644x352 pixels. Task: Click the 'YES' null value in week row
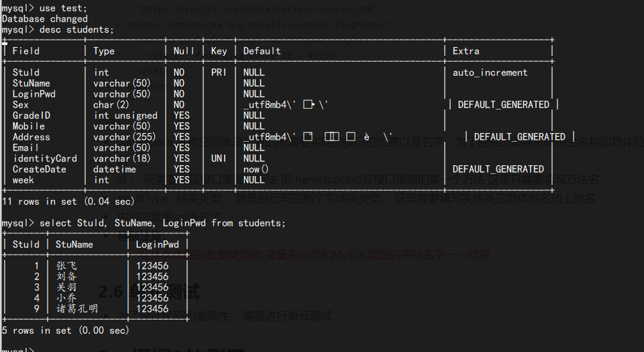[x=182, y=180]
